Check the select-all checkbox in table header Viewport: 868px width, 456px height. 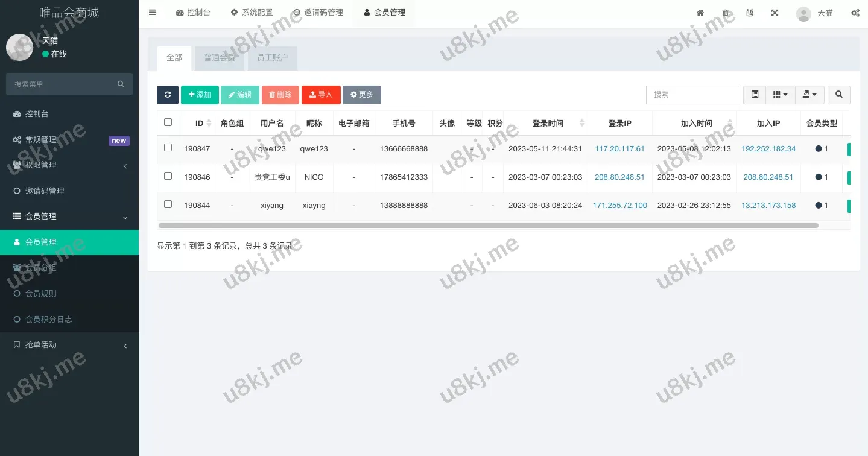click(168, 122)
